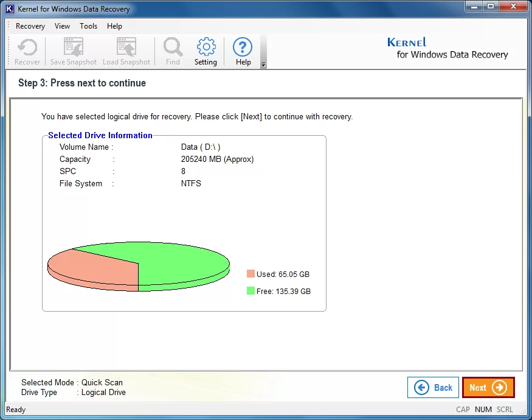Click the Back button
Image resolution: width=532 pixels, height=420 pixels.
(x=433, y=387)
